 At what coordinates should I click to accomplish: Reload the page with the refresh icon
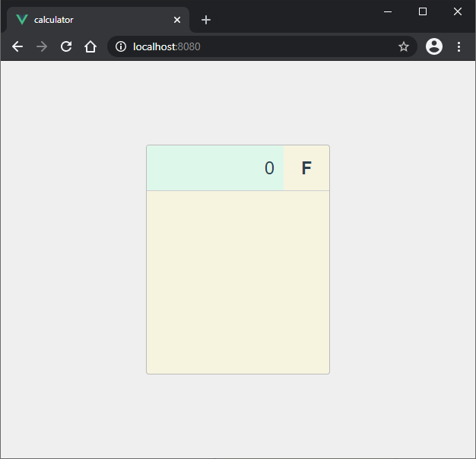pos(66,46)
